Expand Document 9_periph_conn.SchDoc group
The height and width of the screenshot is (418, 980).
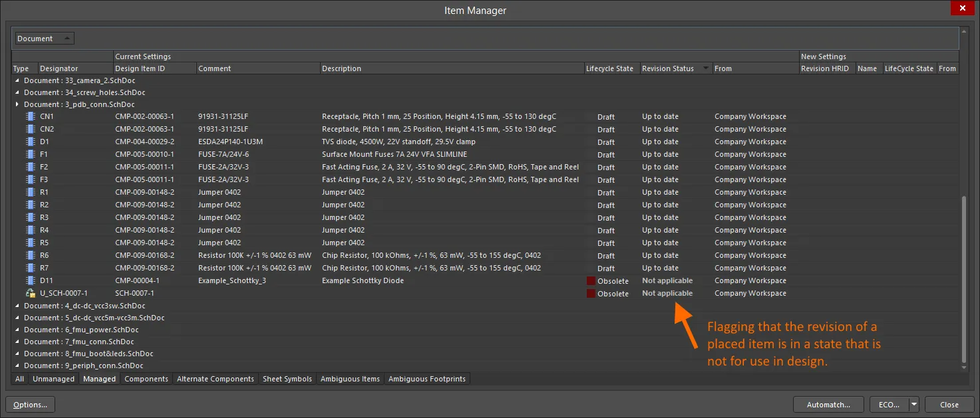tap(18, 366)
